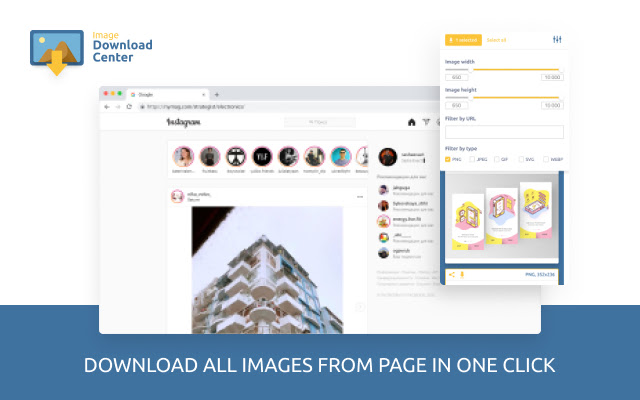Viewport: 640px width, 400px height.
Task: Click the yellow '1 selected' download button
Action: tap(463, 40)
